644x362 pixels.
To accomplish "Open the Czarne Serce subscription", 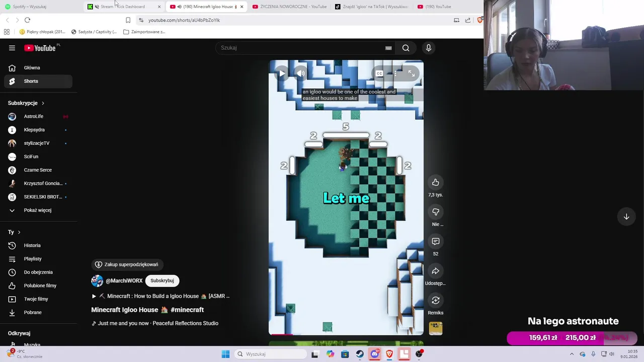I will click(38, 170).
